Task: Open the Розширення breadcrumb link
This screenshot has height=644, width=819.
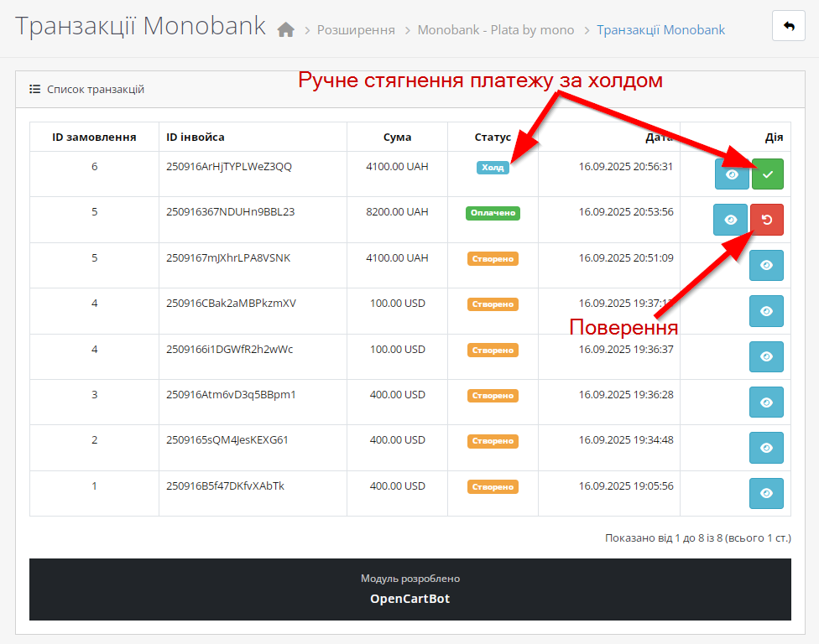Action: pyautogui.click(x=356, y=30)
